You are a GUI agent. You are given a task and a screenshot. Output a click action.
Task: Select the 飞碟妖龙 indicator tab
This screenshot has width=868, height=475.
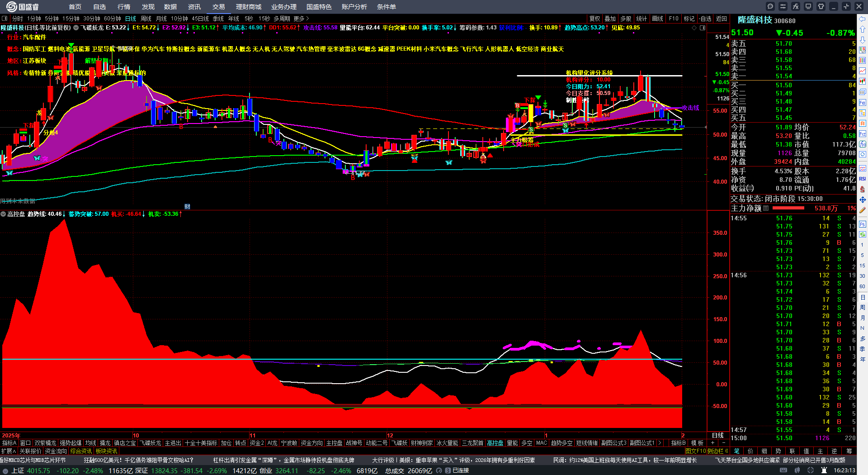point(151,443)
